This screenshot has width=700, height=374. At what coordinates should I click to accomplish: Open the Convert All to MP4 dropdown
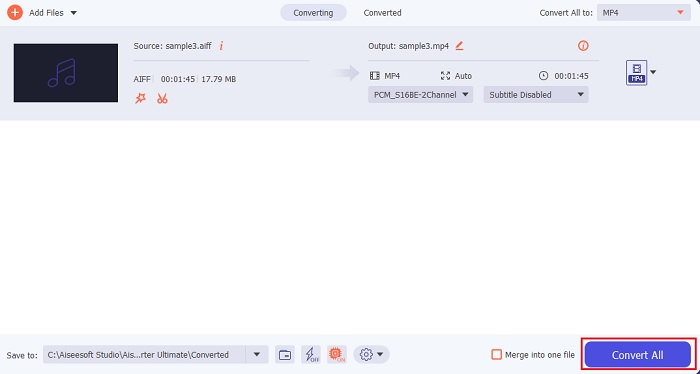coord(643,12)
